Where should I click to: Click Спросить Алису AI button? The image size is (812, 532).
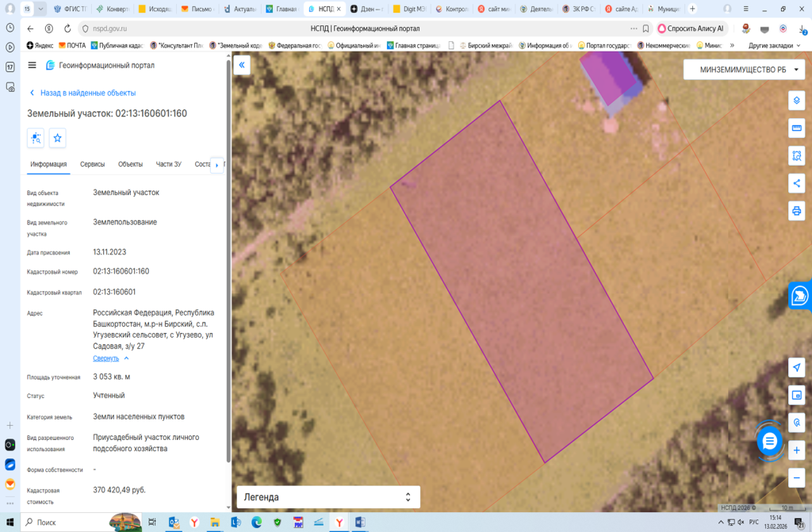(688, 29)
